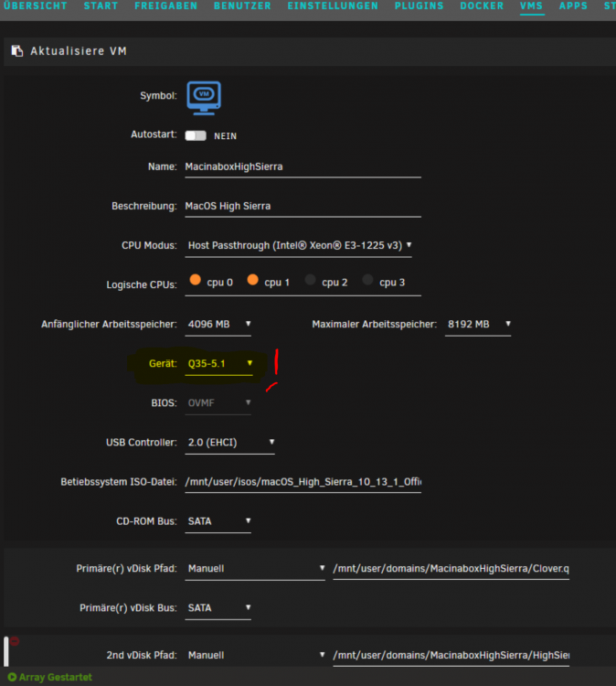Click the NEIN label next to Autostart
616x686 pixels.
point(226,136)
